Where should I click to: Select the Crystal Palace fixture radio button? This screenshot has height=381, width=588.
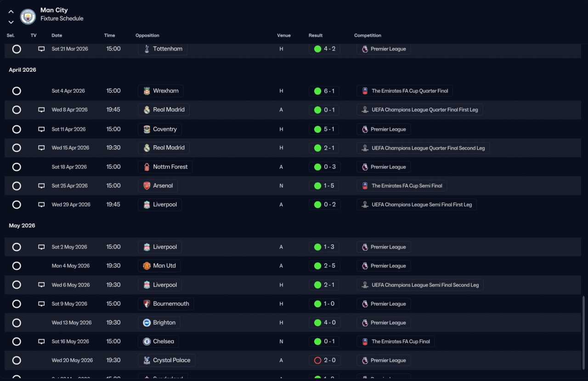click(x=17, y=360)
